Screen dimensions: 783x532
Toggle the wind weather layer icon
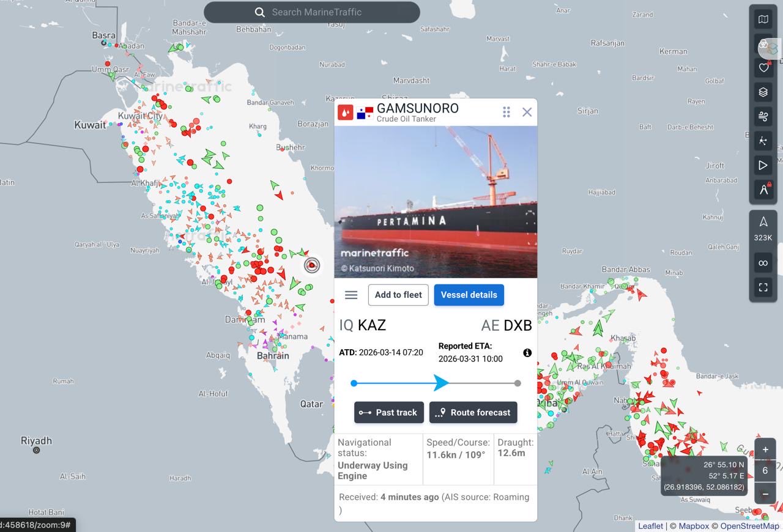tap(763, 117)
